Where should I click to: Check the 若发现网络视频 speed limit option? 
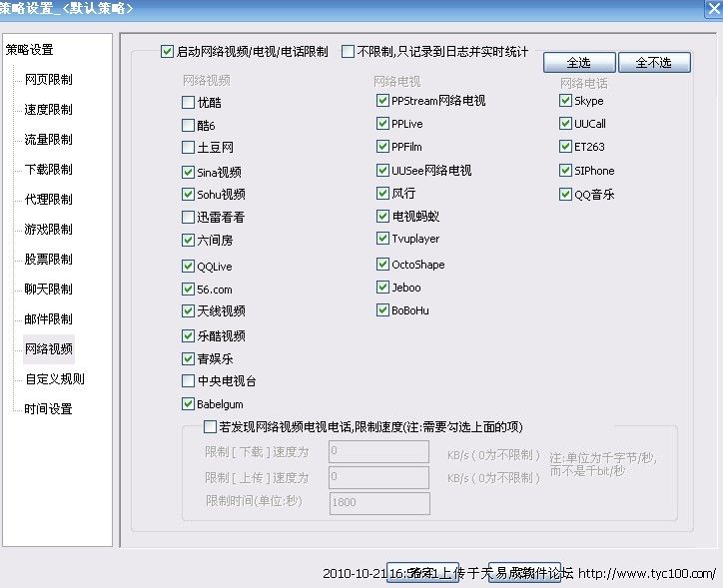[209, 427]
